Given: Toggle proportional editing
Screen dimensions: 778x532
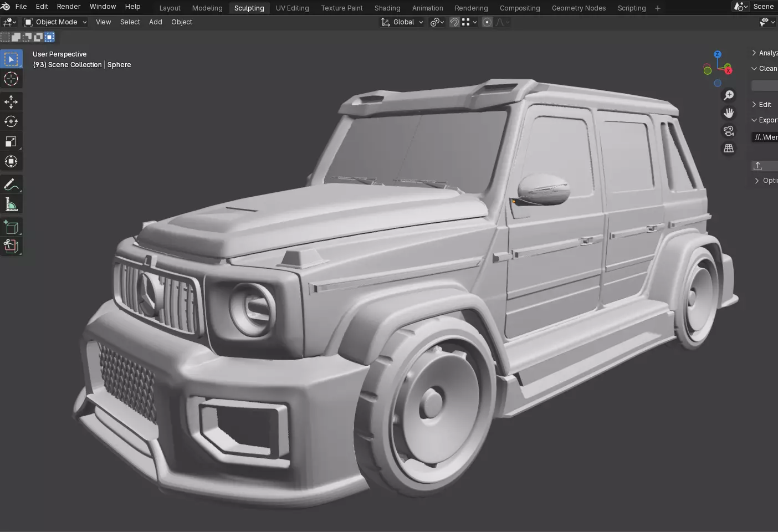Looking at the screenshot, I should click(x=487, y=22).
